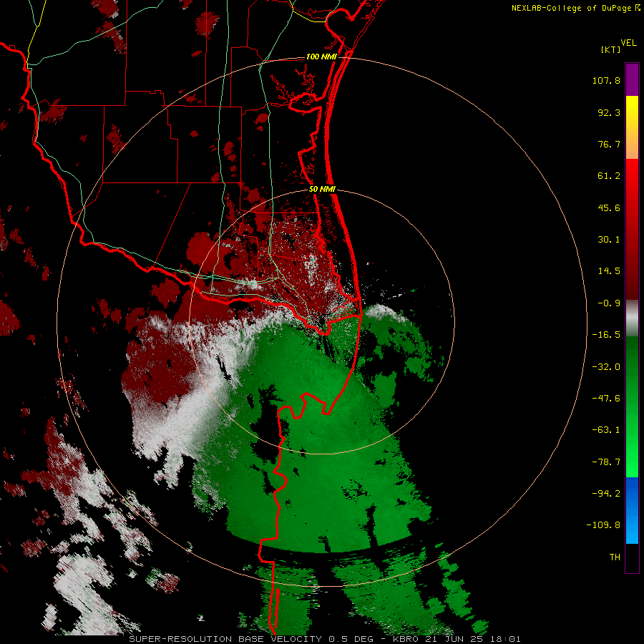Select the -63.1 velocity scale value
This screenshot has height=644, width=644.
pyautogui.click(x=606, y=430)
